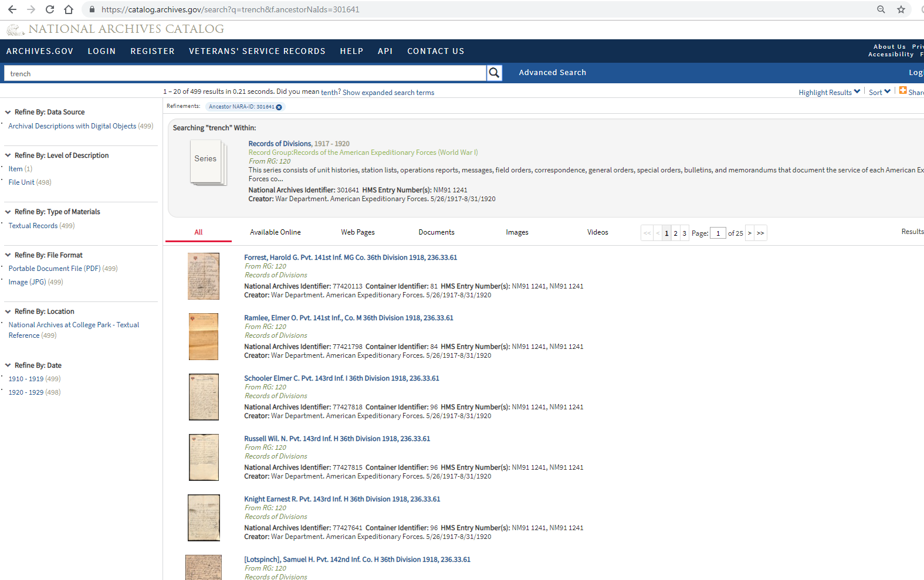Filter by Archival Descriptions with Digital Objects

72,126
